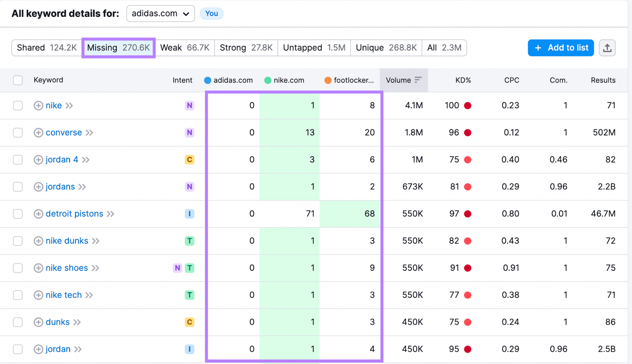
Task: Click the Transactional intent badge on nike dunks
Action: 190,241
